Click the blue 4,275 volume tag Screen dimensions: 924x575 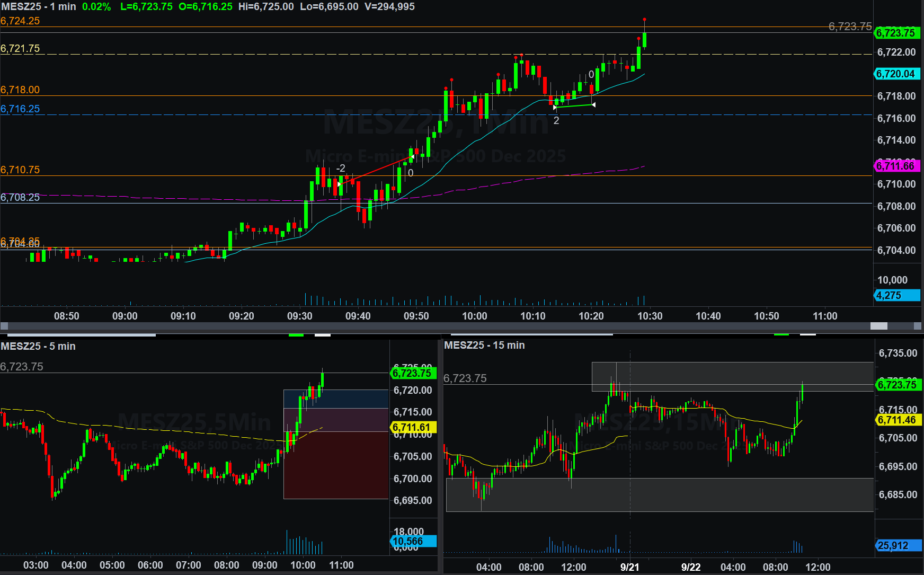point(896,295)
